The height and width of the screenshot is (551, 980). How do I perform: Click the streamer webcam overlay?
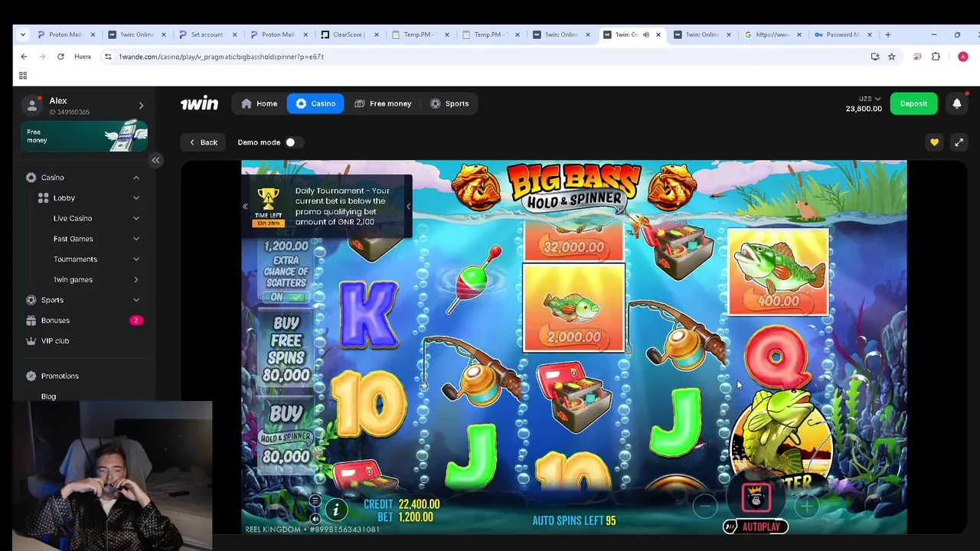click(x=112, y=475)
